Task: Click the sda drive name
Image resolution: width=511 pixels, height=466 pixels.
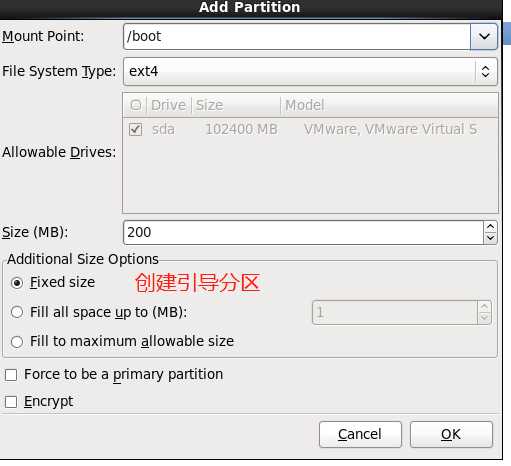Action: 163,129
